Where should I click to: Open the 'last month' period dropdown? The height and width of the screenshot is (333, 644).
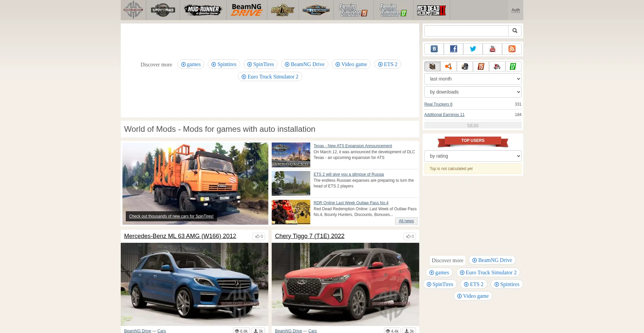point(473,79)
